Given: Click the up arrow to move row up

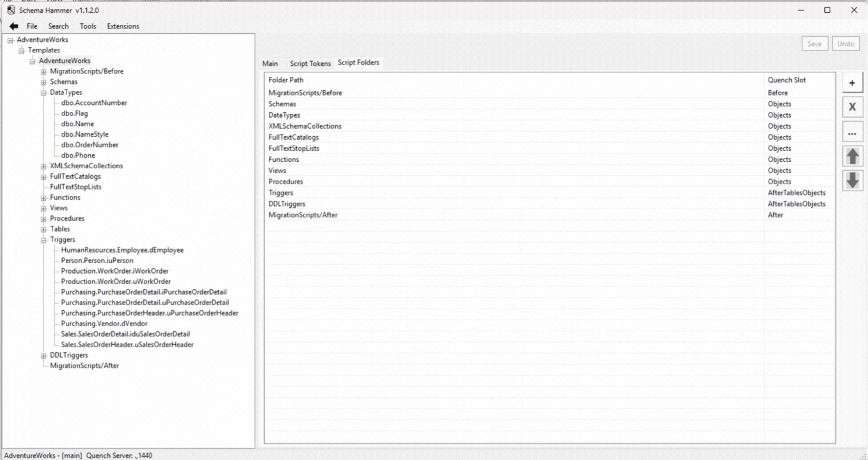Looking at the screenshot, I should coord(852,156).
